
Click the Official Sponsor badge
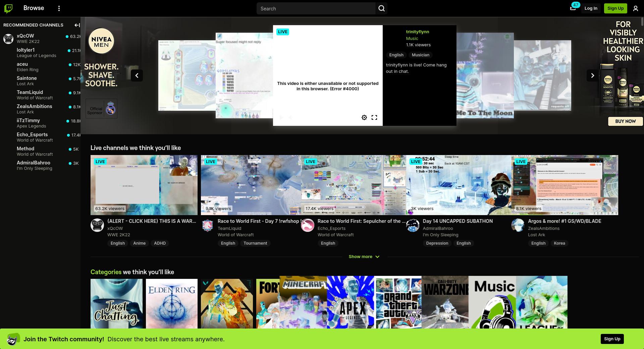point(101,108)
